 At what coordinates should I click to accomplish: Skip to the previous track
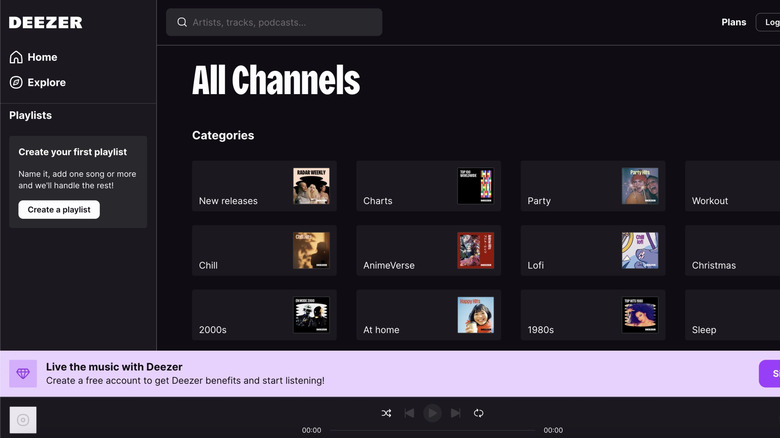(409, 413)
